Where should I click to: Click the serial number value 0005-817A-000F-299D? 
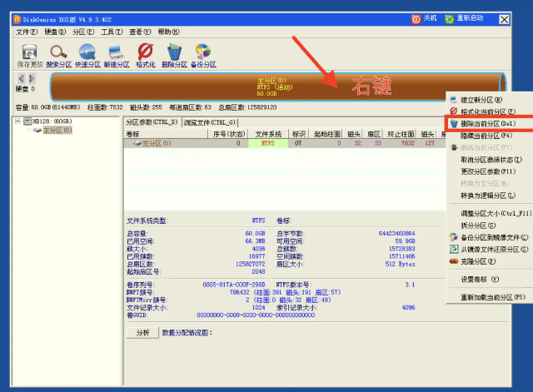234,285
